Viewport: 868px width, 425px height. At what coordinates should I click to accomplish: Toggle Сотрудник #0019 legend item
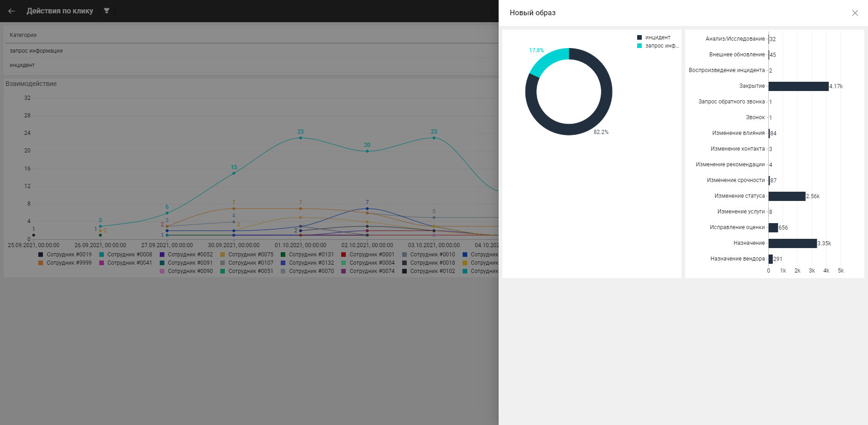[65, 255]
